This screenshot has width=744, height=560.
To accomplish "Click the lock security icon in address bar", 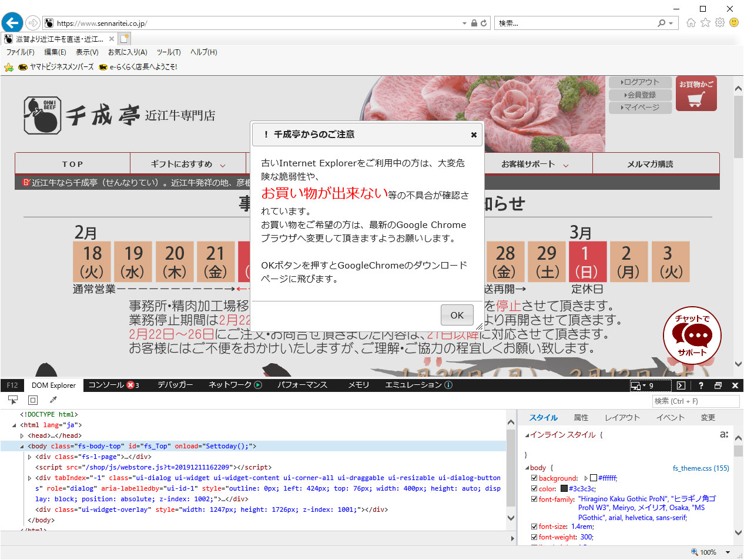I will coord(474,23).
